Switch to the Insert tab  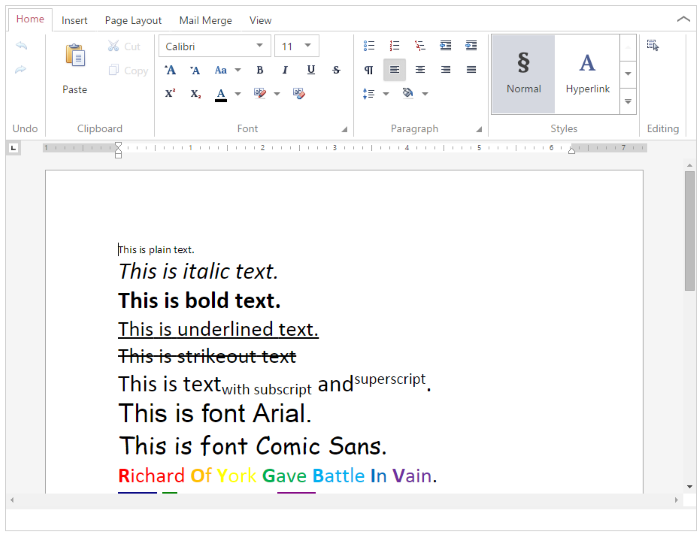tap(74, 21)
